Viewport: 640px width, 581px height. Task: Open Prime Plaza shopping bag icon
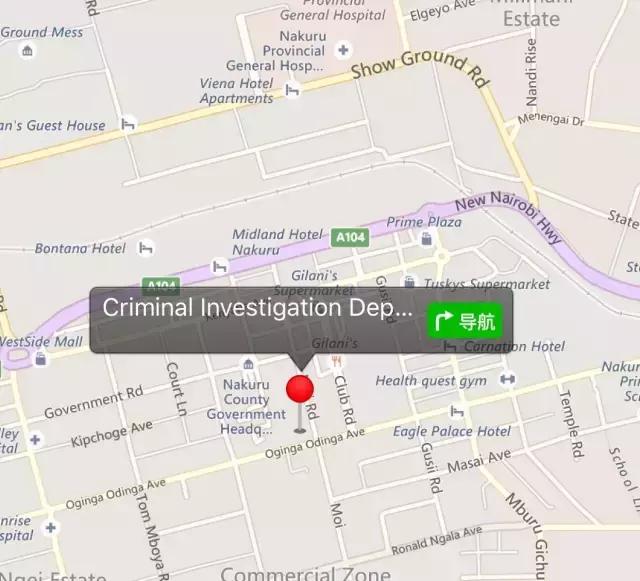point(427,238)
